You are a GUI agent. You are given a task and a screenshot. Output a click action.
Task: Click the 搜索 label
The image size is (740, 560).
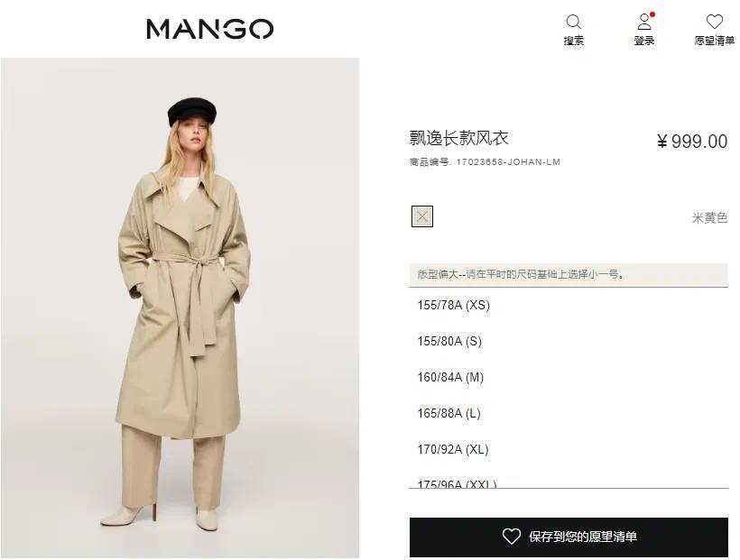[573, 41]
